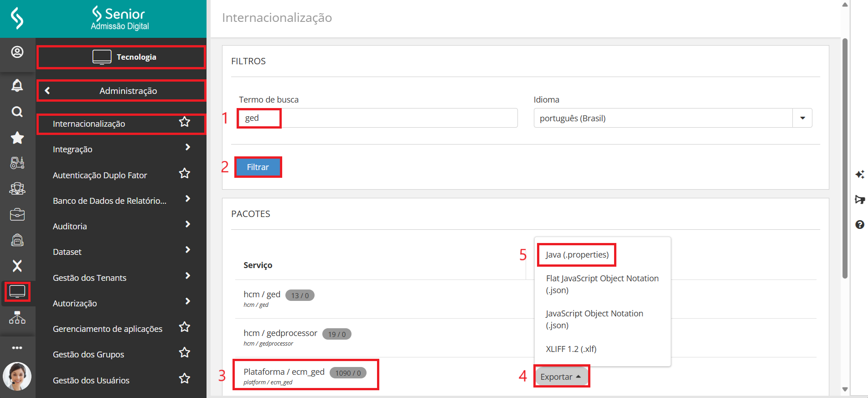Open Autenticação Duplo Fator menu item
868x398 pixels.
(x=100, y=175)
